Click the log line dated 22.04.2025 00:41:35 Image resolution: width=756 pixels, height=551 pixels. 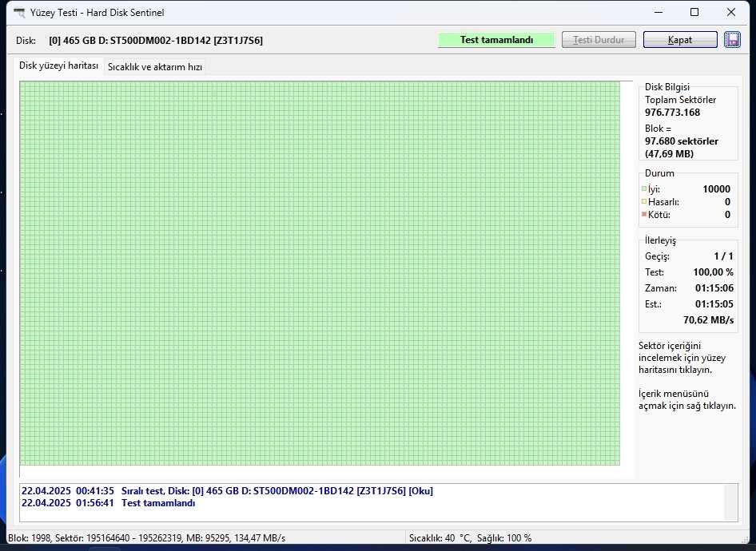[x=227, y=491]
